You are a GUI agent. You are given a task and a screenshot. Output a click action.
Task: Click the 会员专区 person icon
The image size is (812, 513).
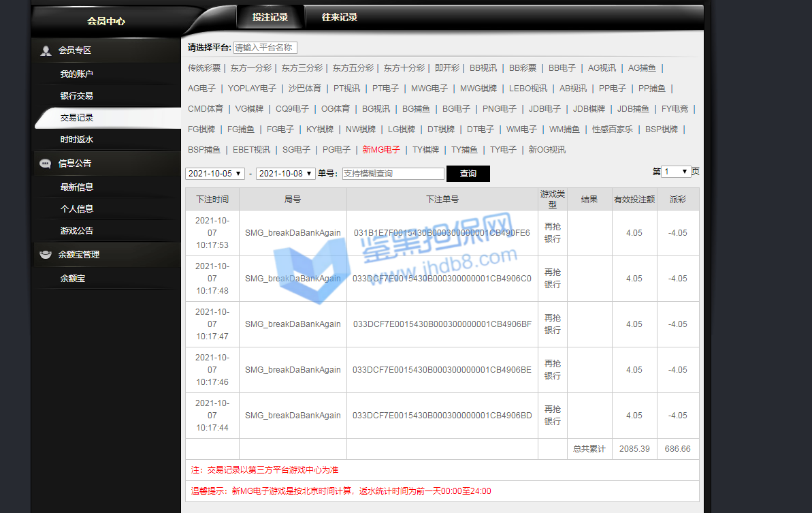click(x=46, y=50)
